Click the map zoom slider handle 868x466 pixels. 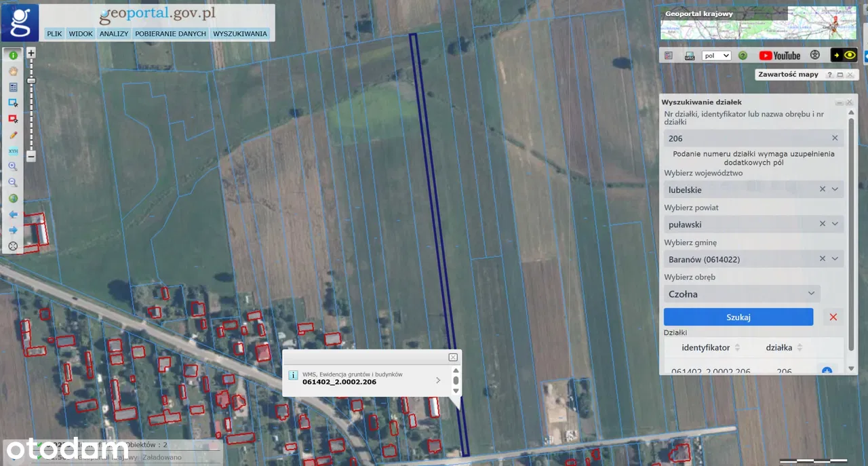31,81
